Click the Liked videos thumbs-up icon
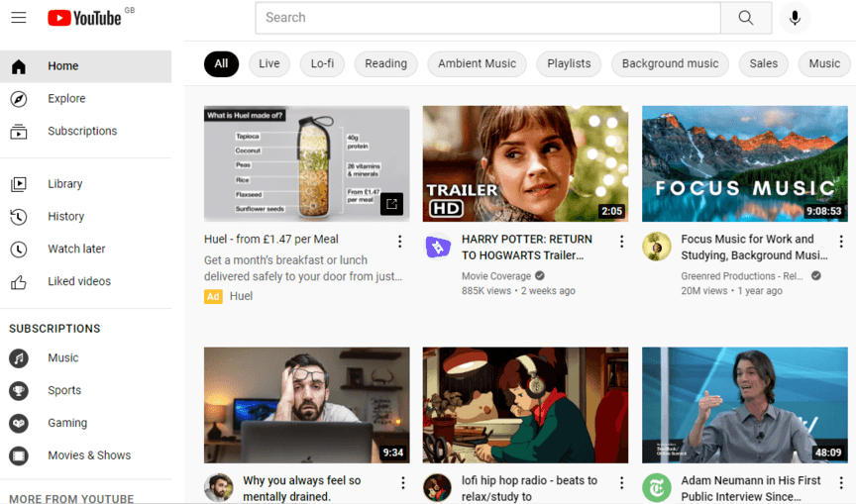The height and width of the screenshot is (504, 856). pyautogui.click(x=19, y=282)
